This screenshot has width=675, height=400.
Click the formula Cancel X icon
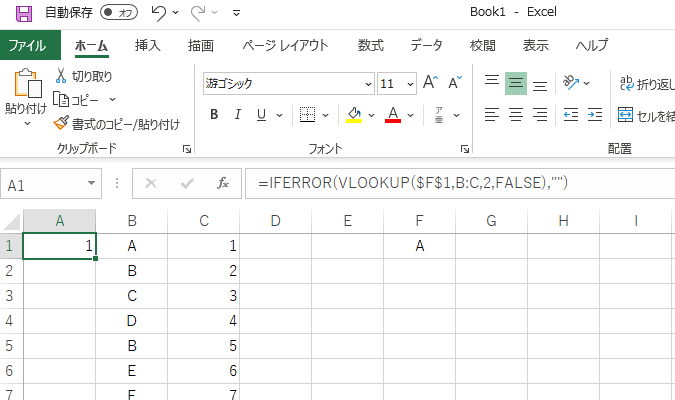pyautogui.click(x=151, y=183)
